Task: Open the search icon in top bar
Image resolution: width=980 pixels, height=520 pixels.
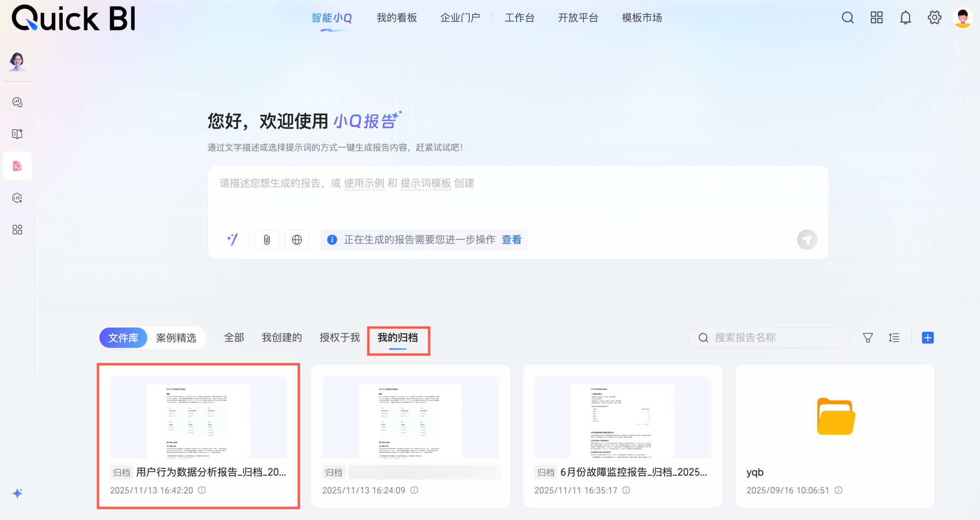Action: [x=848, y=18]
